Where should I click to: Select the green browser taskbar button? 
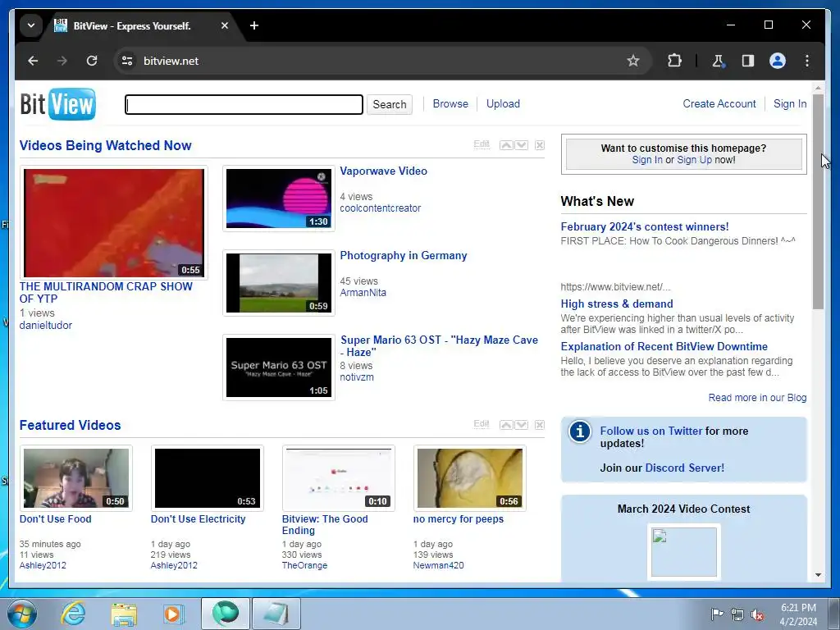tap(225, 614)
